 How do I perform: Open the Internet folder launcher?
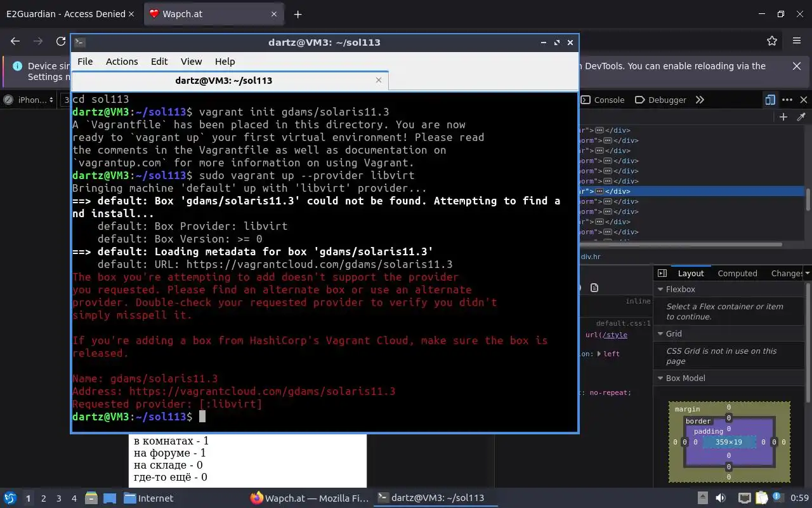tap(148, 498)
